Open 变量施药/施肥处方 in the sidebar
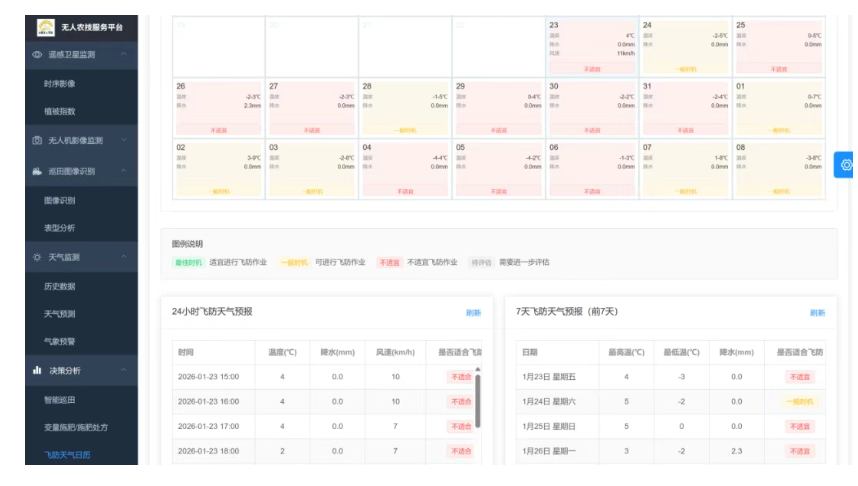 76,427
